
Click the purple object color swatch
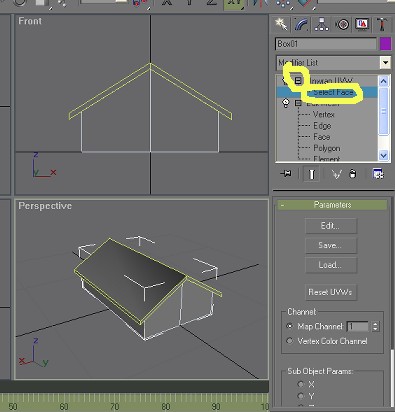385,44
